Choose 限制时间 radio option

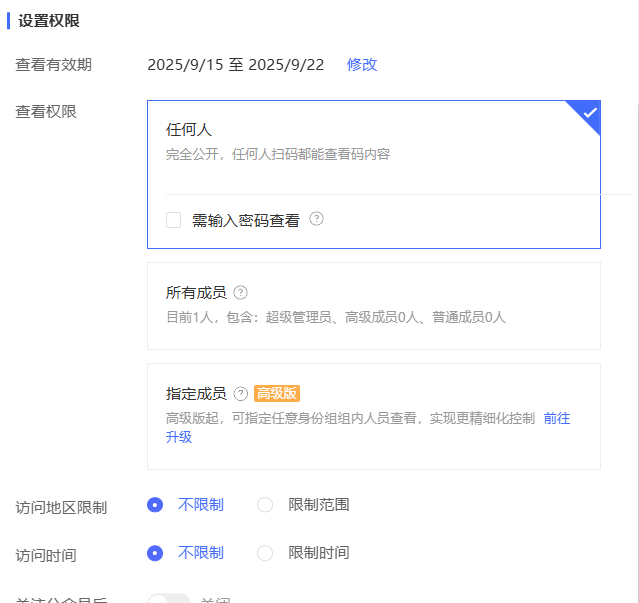coord(265,553)
